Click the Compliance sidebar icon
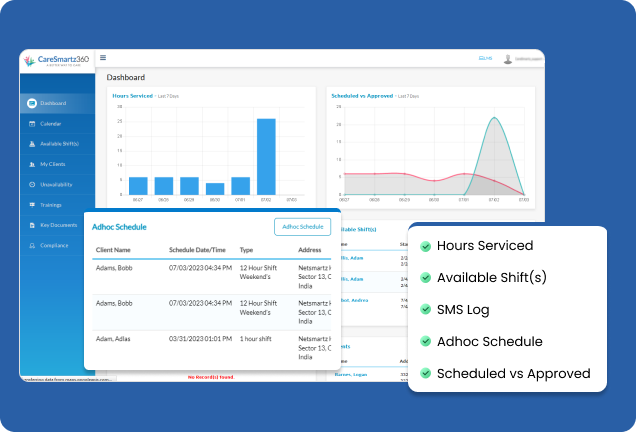 click(32, 245)
